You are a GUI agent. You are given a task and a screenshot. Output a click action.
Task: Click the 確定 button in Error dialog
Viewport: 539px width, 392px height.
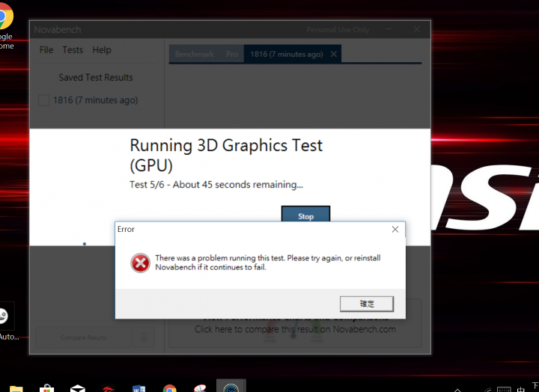366,304
